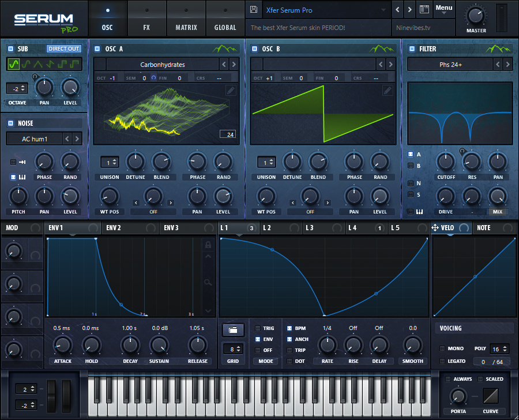Select next filter type arrow
Image resolution: width=519 pixels, height=420 pixels.
507,64
